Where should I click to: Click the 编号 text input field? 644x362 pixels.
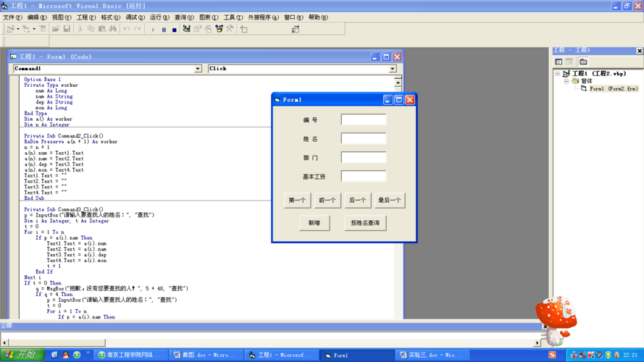click(364, 120)
